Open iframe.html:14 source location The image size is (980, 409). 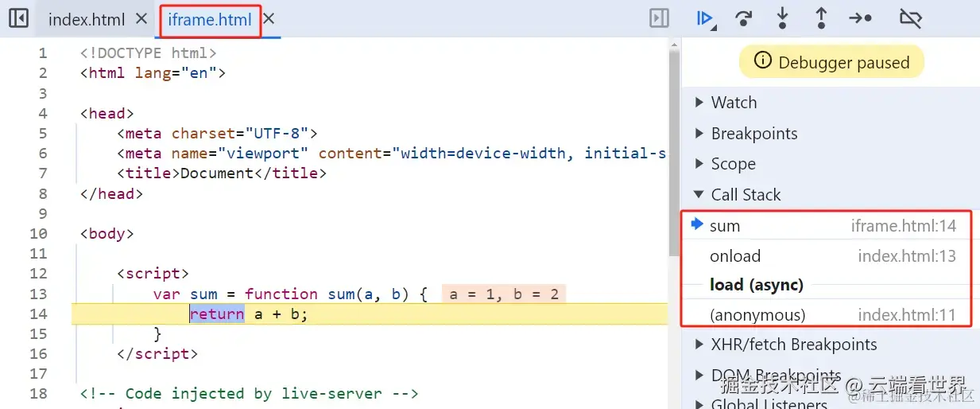[x=903, y=226]
